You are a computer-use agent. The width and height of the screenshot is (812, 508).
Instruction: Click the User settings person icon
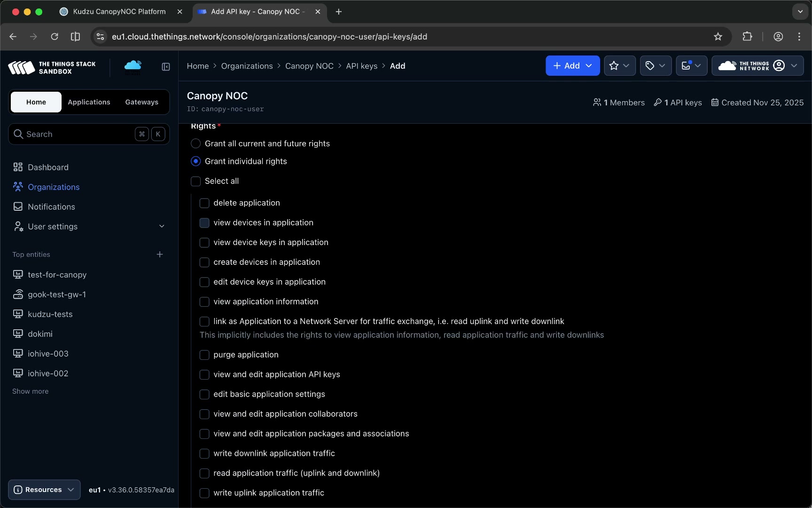(x=18, y=226)
